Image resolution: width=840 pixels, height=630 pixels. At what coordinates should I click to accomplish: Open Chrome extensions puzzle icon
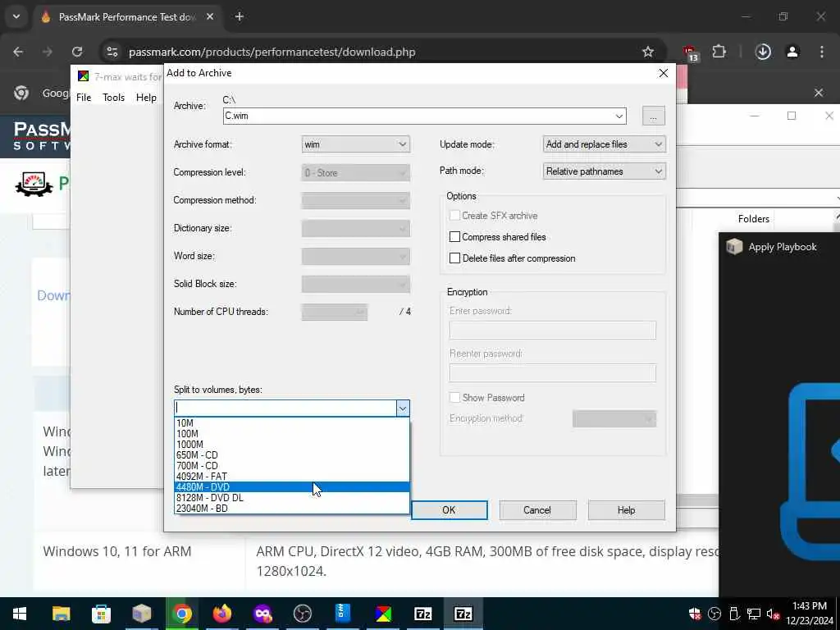(x=719, y=52)
